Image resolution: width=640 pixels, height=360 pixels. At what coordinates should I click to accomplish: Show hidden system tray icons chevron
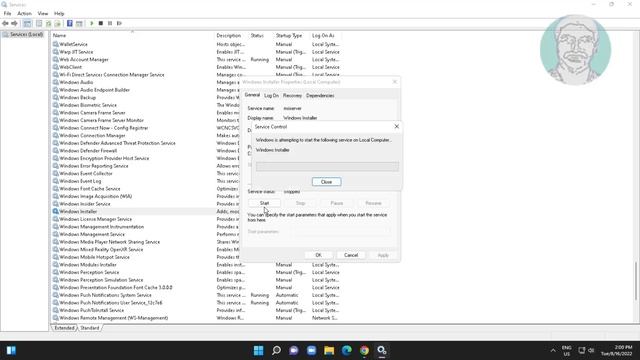[x=553, y=350]
